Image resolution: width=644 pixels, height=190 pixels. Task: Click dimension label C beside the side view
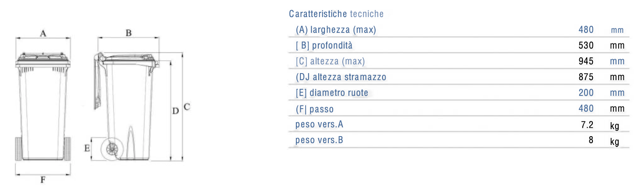click(x=186, y=107)
